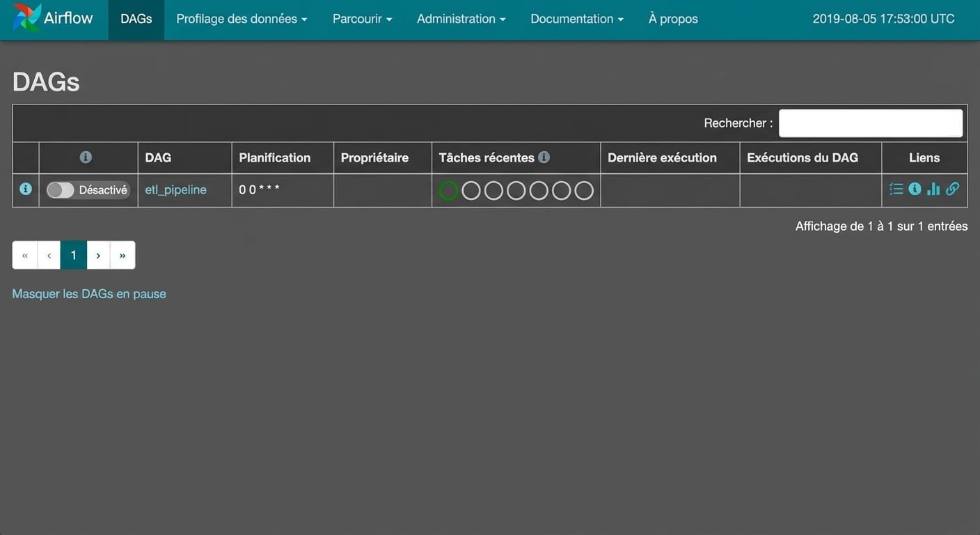The image size is (980, 535).
Task: Open the info icon in the Liens column
Action: (915, 189)
